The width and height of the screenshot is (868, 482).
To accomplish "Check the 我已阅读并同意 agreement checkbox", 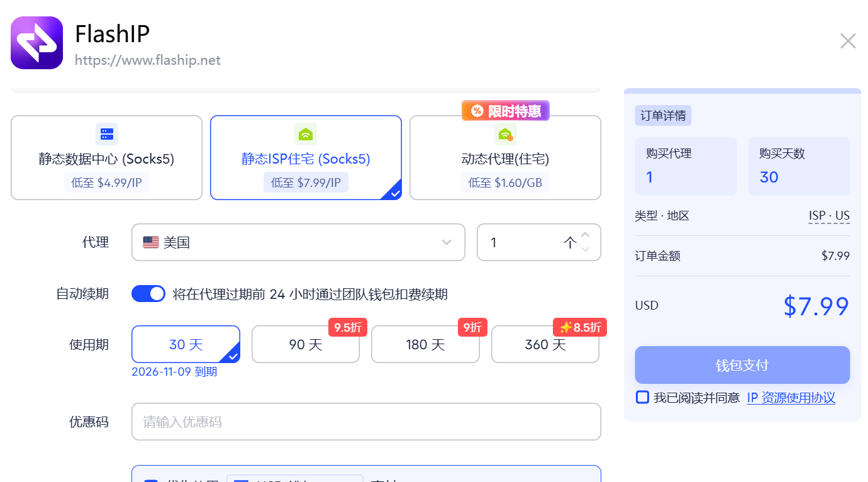I will [x=642, y=398].
